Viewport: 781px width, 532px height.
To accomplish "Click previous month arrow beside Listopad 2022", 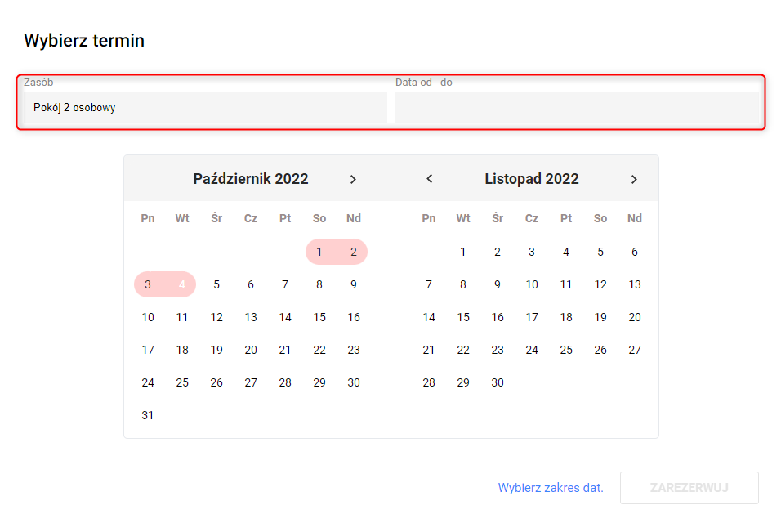I will (x=430, y=179).
